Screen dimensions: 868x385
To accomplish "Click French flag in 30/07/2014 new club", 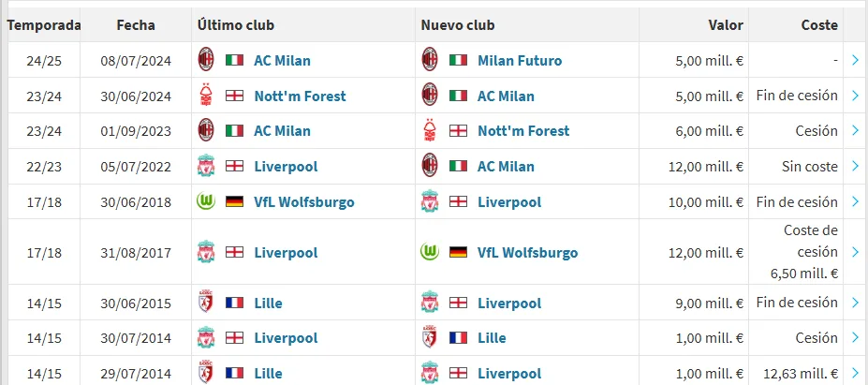I will [x=459, y=337].
